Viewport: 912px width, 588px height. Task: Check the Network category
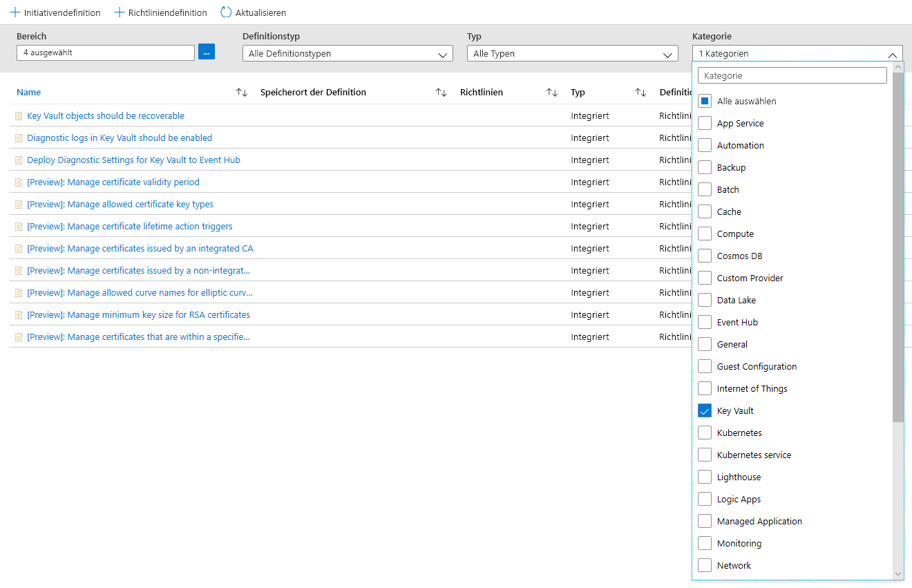click(705, 565)
